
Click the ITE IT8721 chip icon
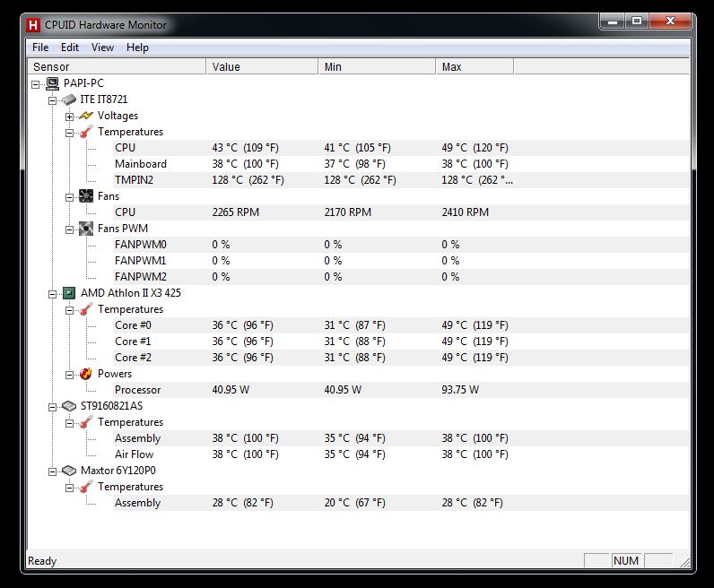tap(69, 99)
